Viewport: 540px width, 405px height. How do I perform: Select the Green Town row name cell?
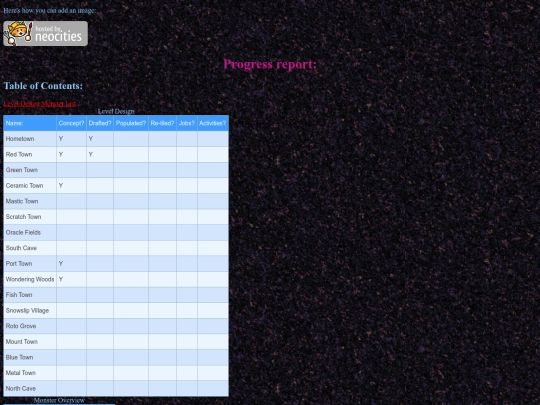point(30,170)
